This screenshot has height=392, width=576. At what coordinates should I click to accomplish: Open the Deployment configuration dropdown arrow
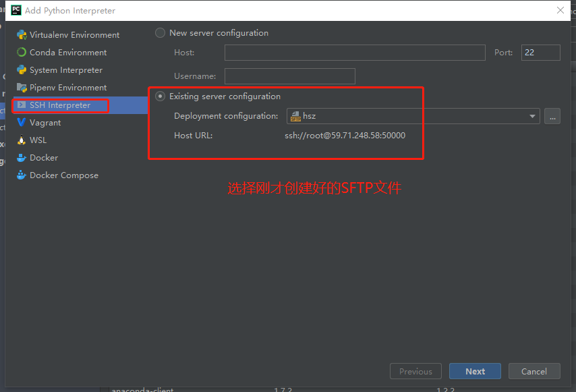click(532, 117)
